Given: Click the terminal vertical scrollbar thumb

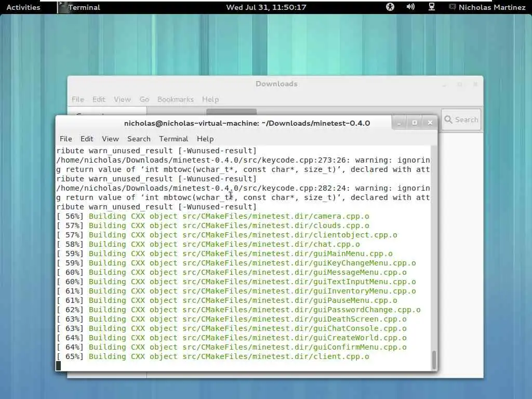Looking at the screenshot, I should tap(434, 360).
